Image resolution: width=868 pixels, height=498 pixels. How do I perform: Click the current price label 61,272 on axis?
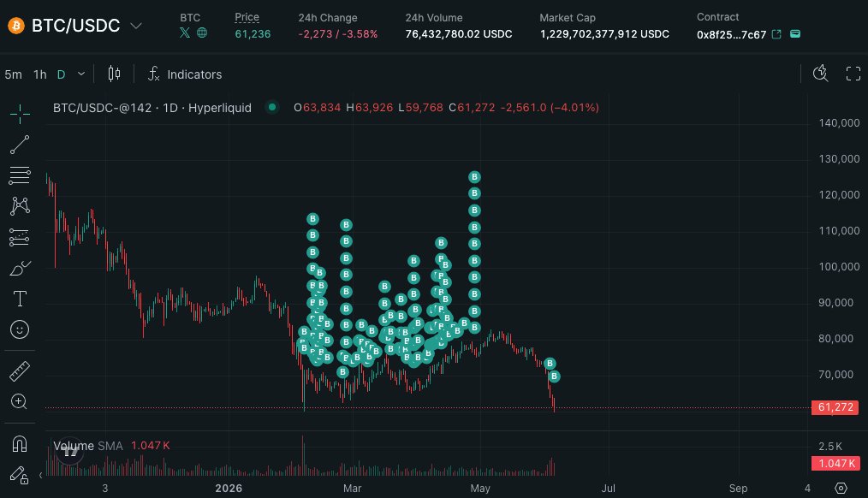tap(835, 407)
